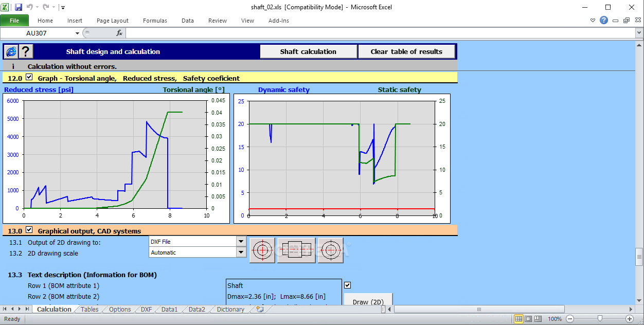Click the Shaft calculation button
The height and width of the screenshot is (325, 644).
pos(308,51)
